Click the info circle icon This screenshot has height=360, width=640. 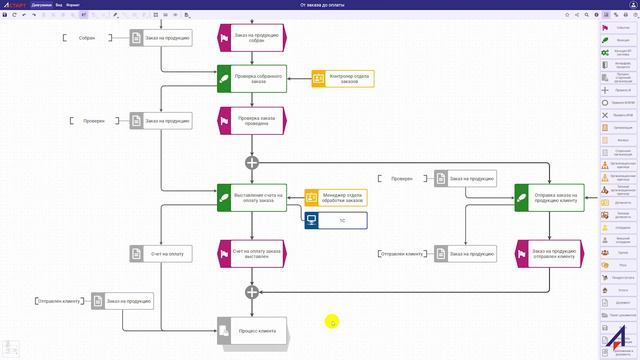tap(596, 15)
